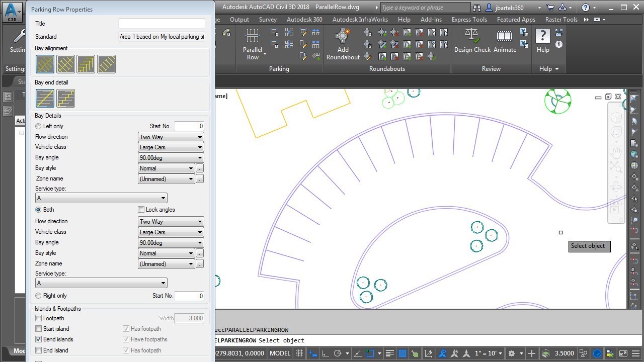Select the stepped Bay end detail icon
The image size is (644, 362).
[x=66, y=98]
